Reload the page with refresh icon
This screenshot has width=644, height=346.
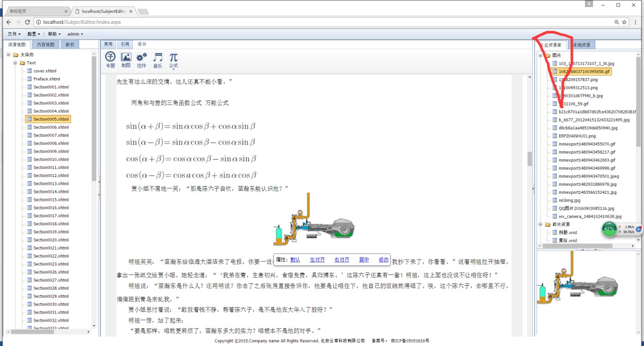pos(27,22)
